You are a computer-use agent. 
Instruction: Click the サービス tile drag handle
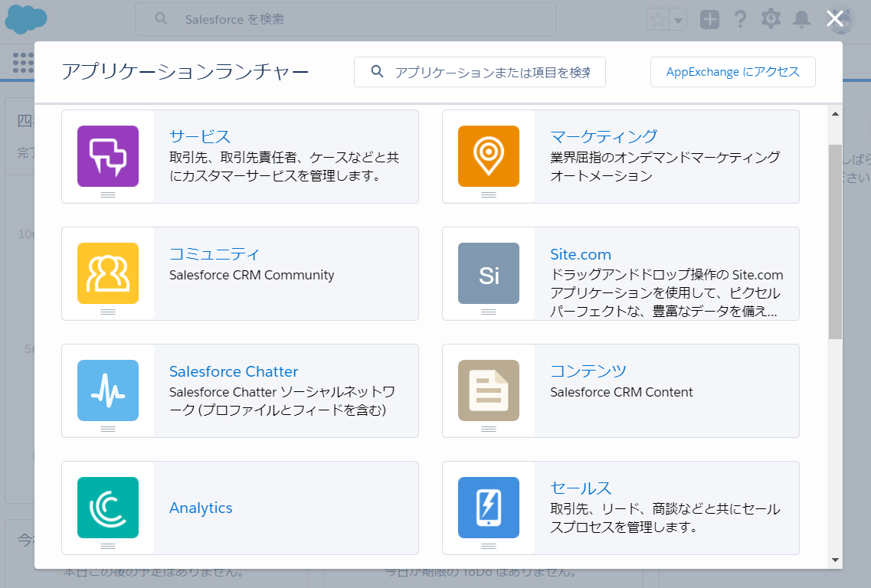pyautogui.click(x=108, y=195)
